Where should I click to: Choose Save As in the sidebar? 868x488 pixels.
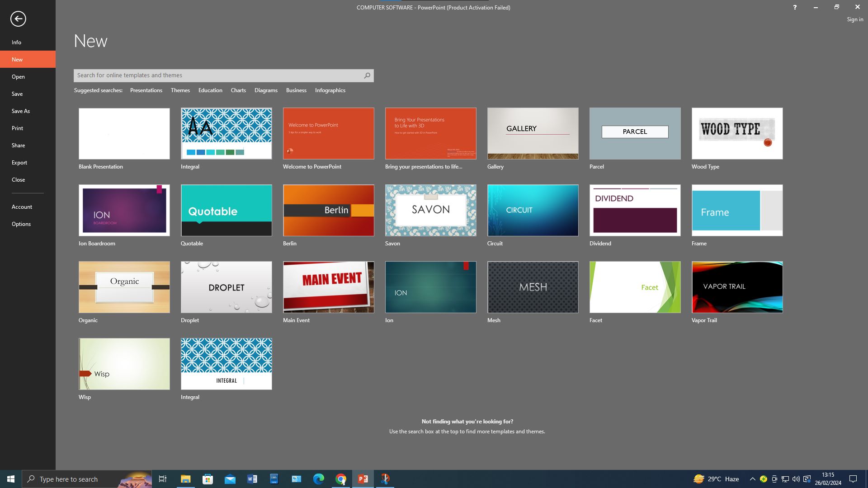pos(28,111)
